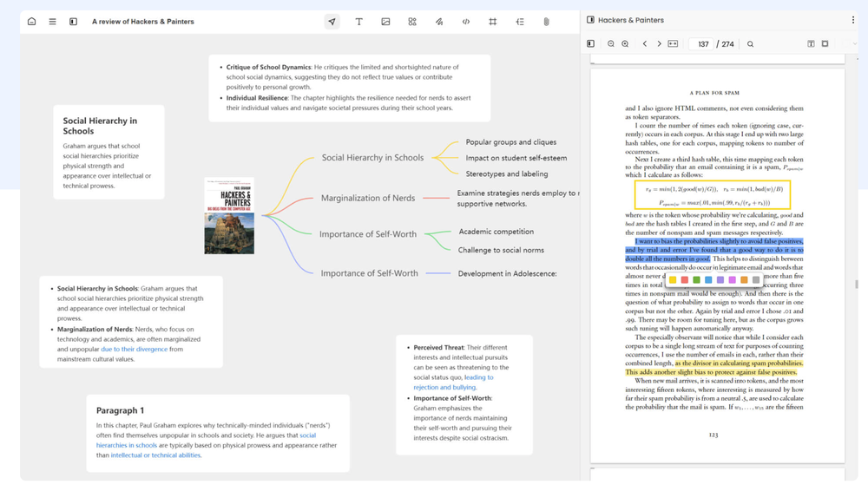The image size is (868, 491).
Task: Pick the green highlight color
Action: click(696, 280)
